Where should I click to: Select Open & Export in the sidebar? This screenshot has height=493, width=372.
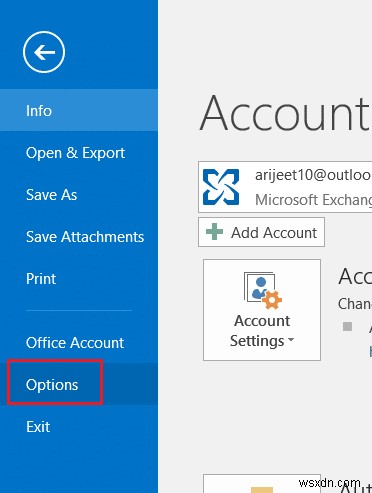pos(79,153)
